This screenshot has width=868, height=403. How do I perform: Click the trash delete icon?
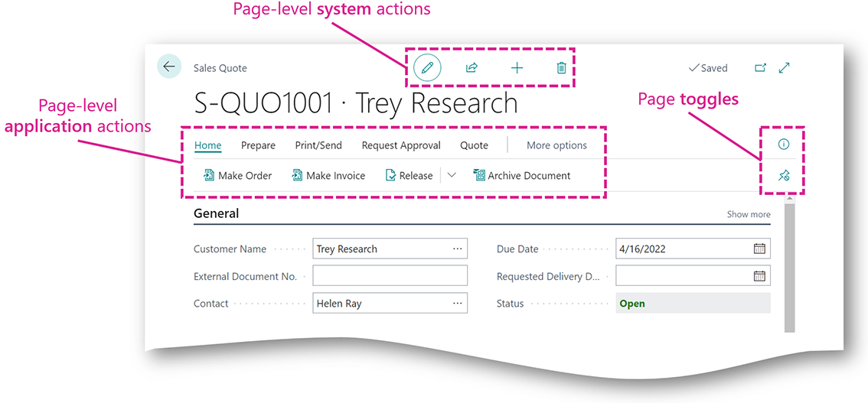561,68
